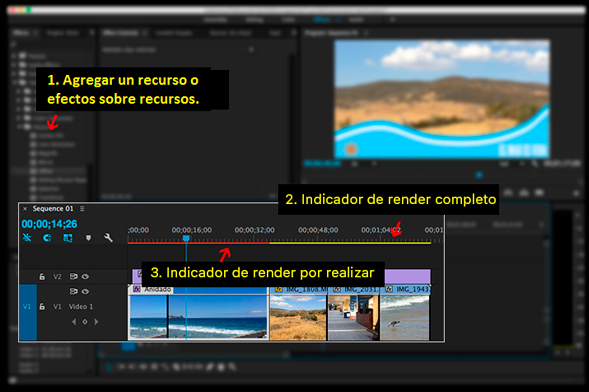Go to next keyframe arrow on V1
This screenshot has width=589, height=392.
point(97,322)
